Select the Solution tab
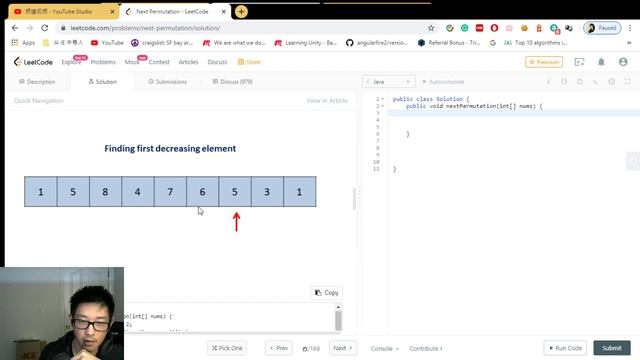The width and height of the screenshot is (640, 360). pyautogui.click(x=102, y=82)
